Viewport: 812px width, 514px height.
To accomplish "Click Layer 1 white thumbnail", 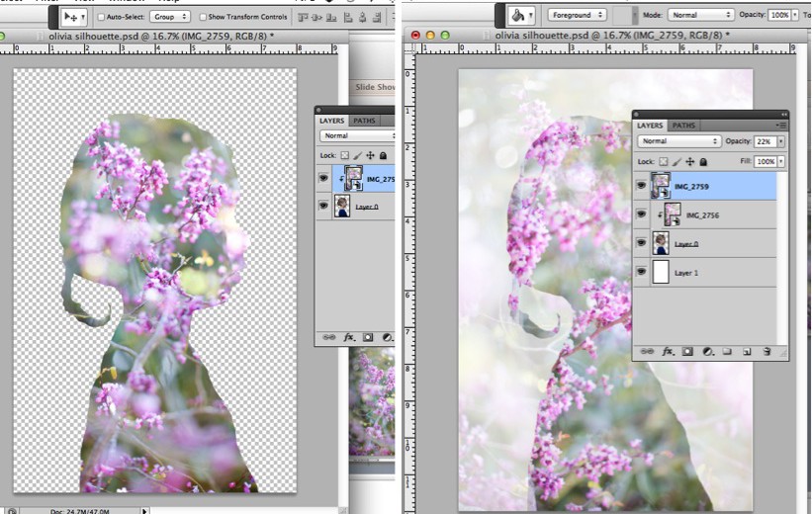I will 661,272.
